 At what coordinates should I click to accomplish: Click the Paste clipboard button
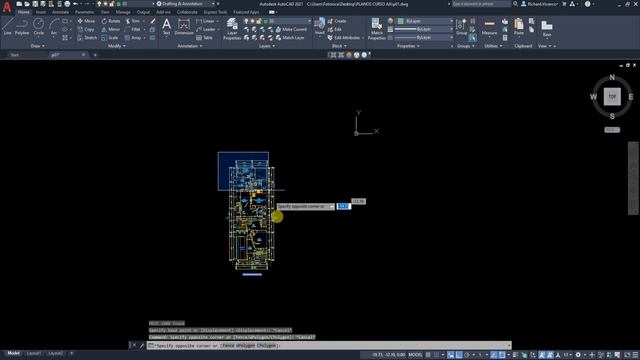519,27
